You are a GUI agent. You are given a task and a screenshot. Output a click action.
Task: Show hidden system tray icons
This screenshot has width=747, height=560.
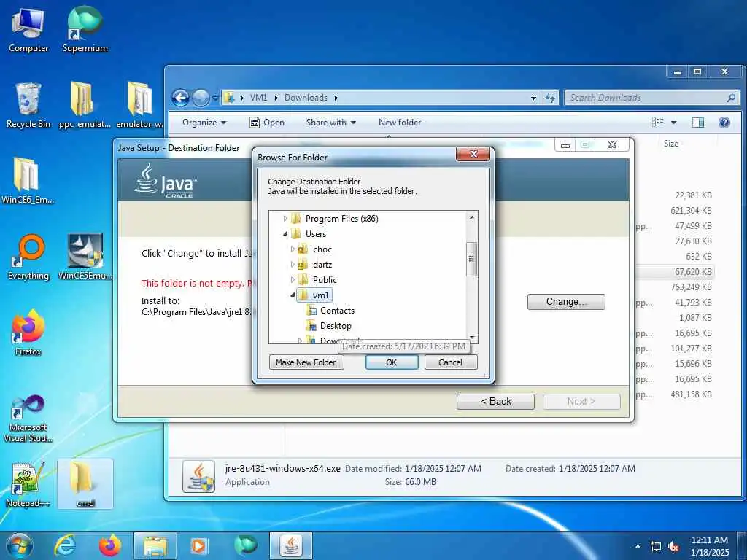point(638,547)
